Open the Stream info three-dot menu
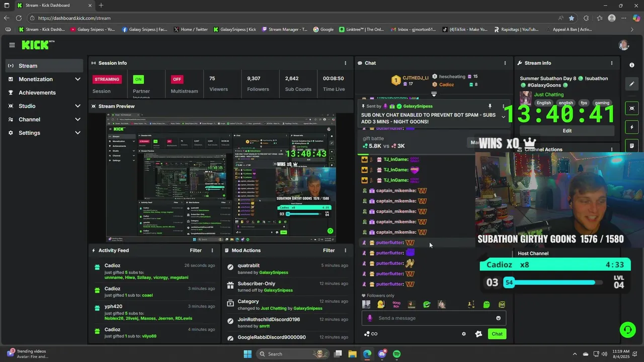Viewport: 644px width, 362px height. click(612, 63)
